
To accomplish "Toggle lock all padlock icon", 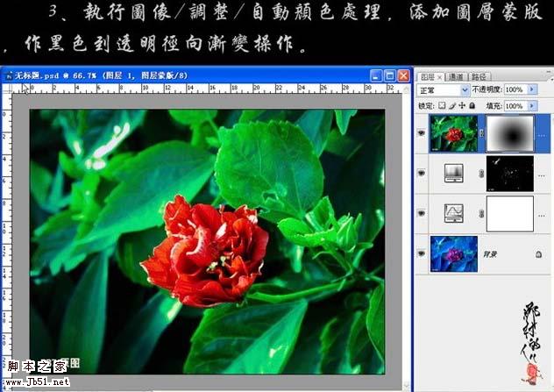I will (x=472, y=105).
